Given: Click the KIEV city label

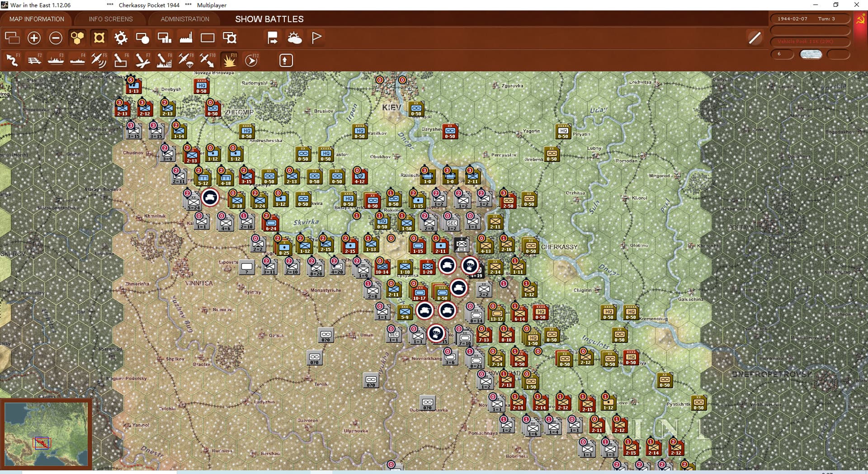Looking at the screenshot, I should click(x=391, y=108).
